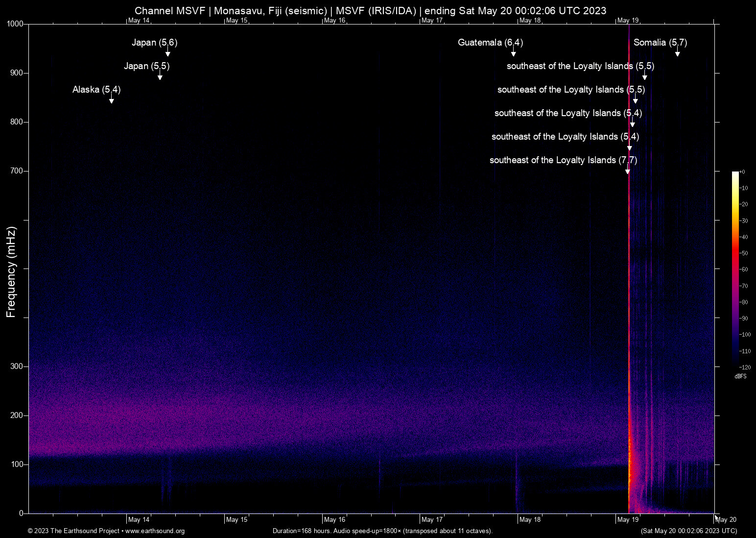The width and height of the screenshot is (756, 538).
Task: Click the arrow for Loyalty Islands (7.7) event
Action: (628, 171)
